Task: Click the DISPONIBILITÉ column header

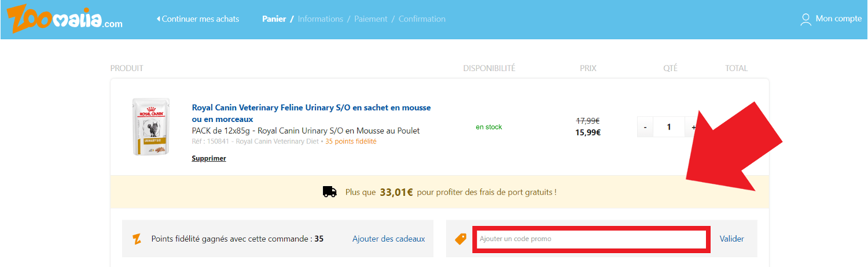Action: 489,68
